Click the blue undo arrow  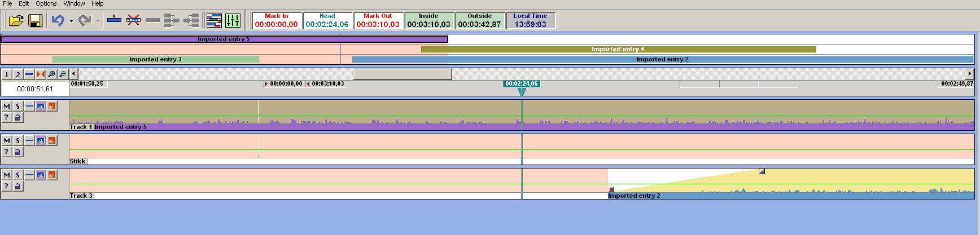point(58,21)
